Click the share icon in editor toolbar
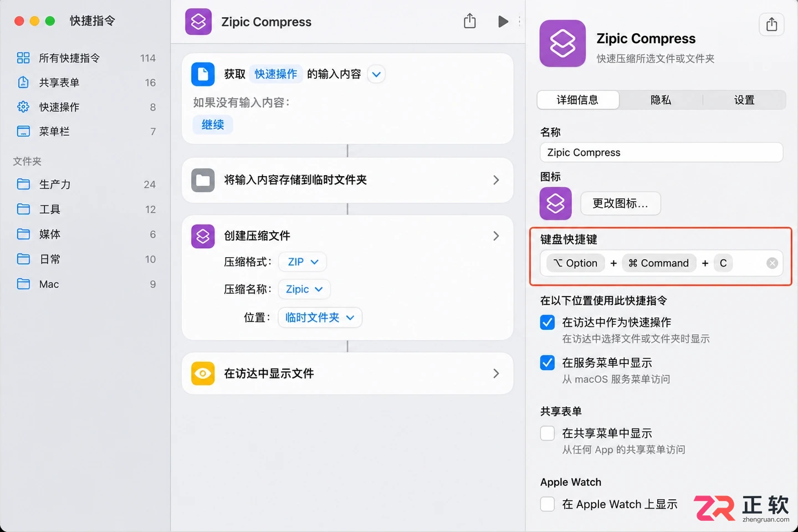The image size is (798, 532). coord(470,21)
